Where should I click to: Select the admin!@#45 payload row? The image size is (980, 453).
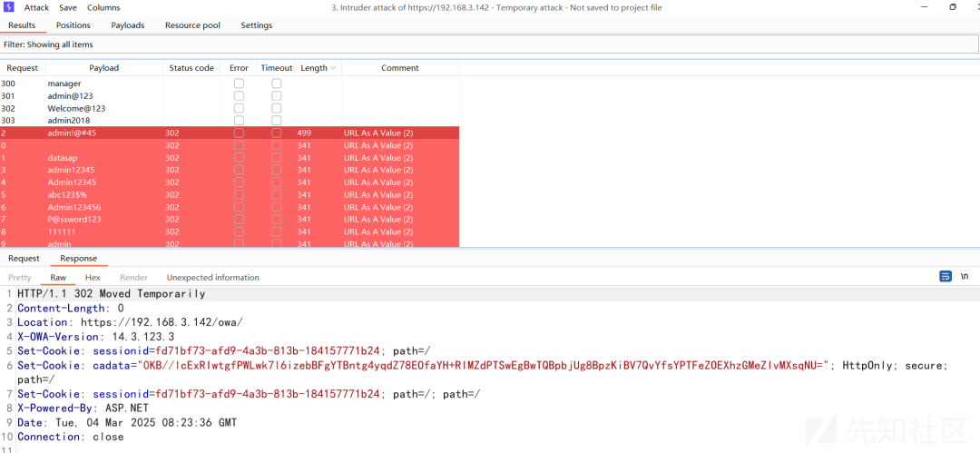coord(230,133)
